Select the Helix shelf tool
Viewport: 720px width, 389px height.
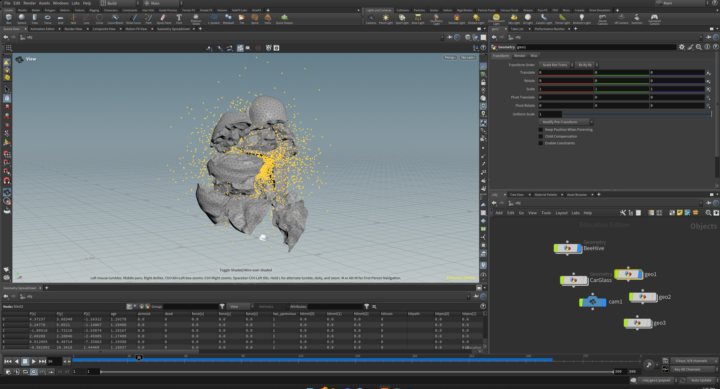click(268, 18)
